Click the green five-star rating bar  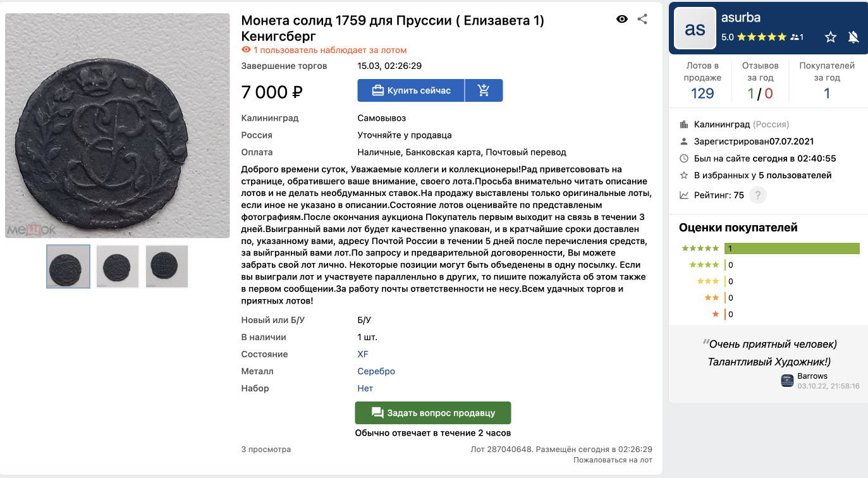click(x=792, y=248)
